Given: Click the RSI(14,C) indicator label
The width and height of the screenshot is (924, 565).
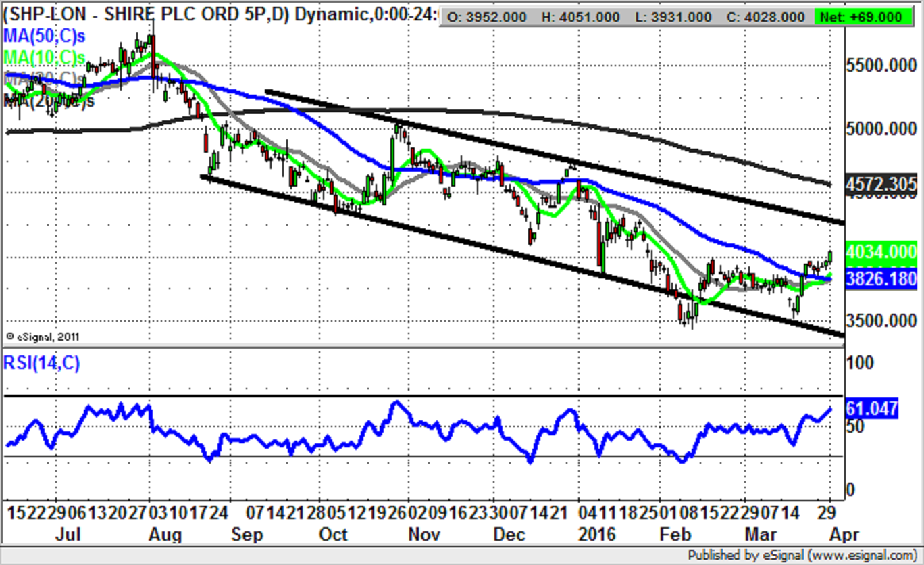Looking at the screenshot, I should 41,364.
